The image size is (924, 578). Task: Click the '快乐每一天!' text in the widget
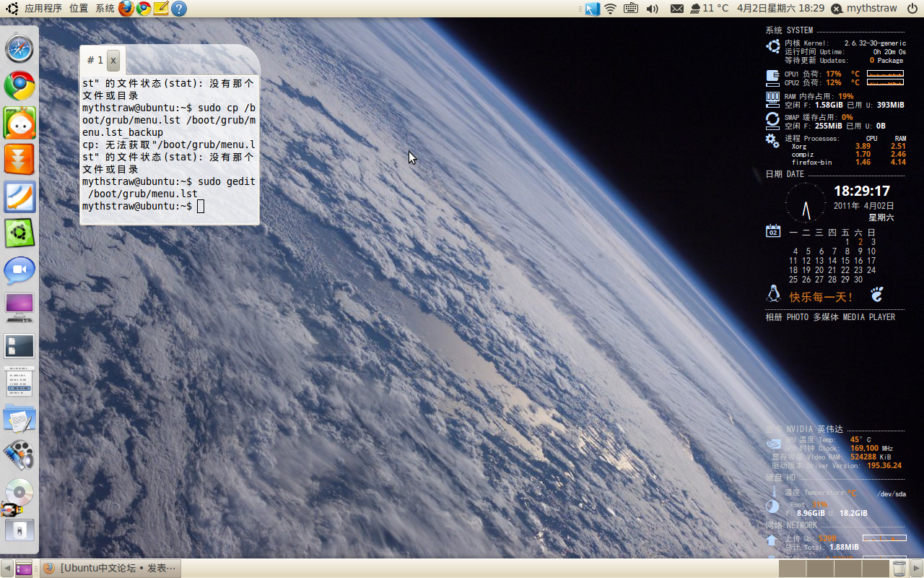[x=821, y=297]
